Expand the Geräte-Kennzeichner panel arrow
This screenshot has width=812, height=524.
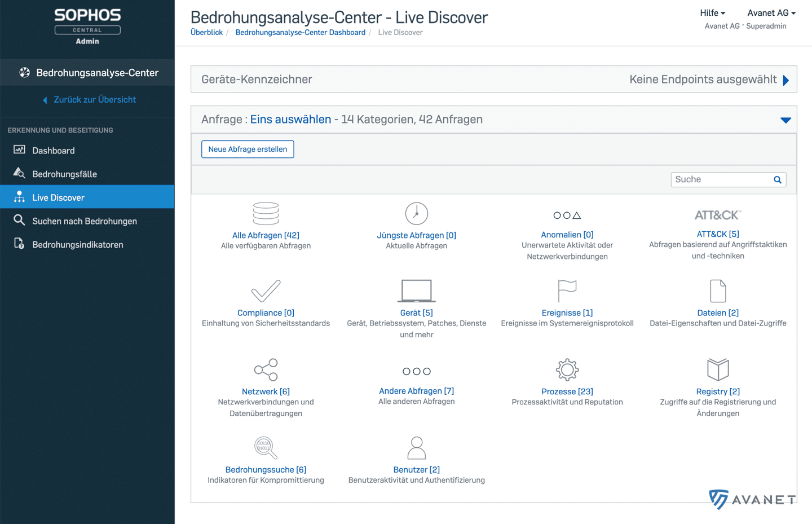pos(786,80)
